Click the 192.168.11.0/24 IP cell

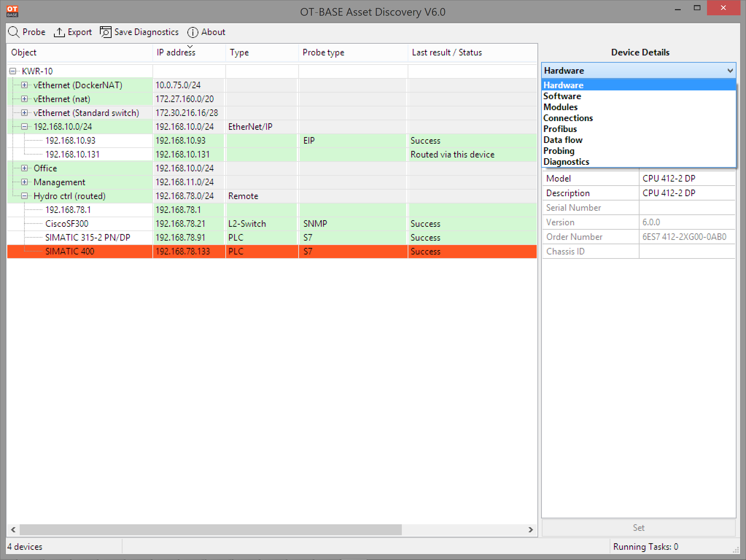189,182
